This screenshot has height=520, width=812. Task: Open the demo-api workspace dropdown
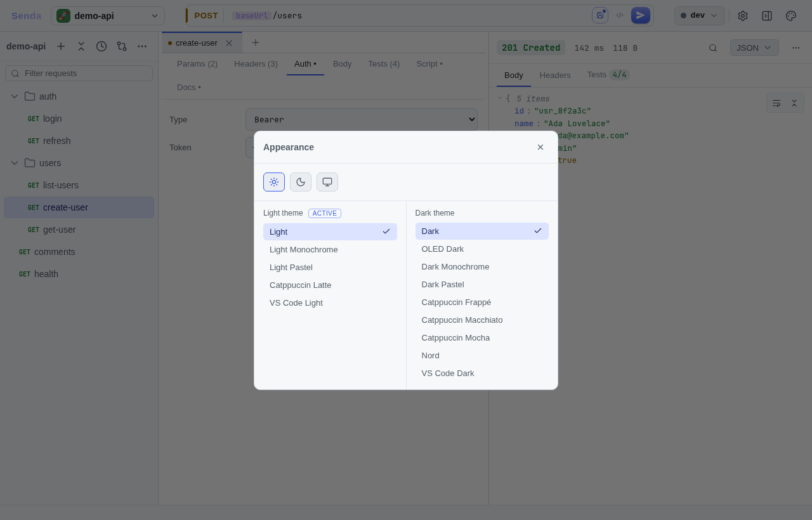coord(108,16)
